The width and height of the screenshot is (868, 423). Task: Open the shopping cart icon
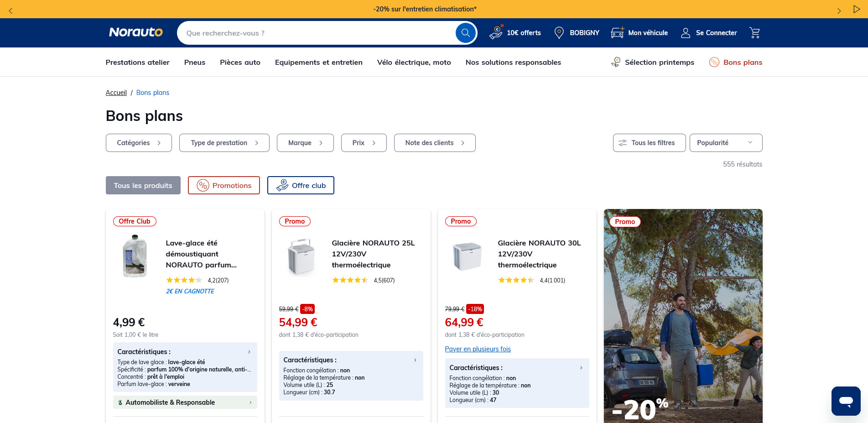pos(755,33)
